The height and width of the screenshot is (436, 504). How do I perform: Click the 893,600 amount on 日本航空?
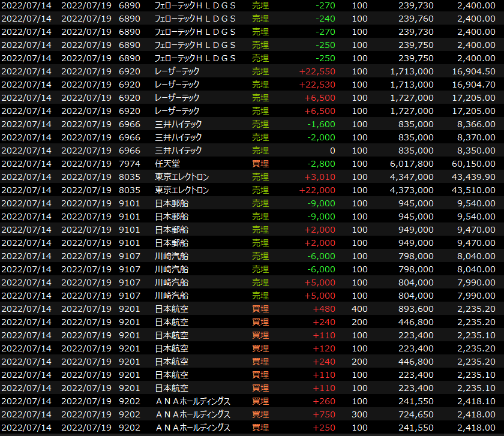click(416, 309)
